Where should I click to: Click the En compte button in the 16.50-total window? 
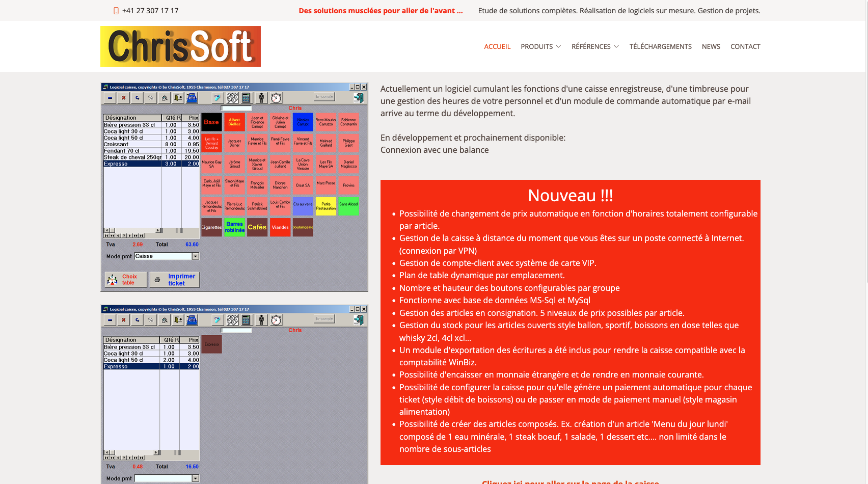tap(324, 319)
